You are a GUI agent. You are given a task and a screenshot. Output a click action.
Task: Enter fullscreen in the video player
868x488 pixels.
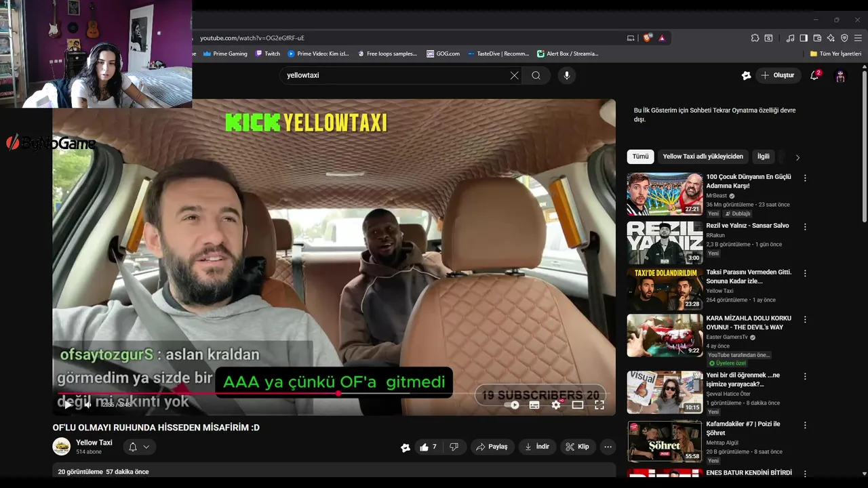[599, 405]
